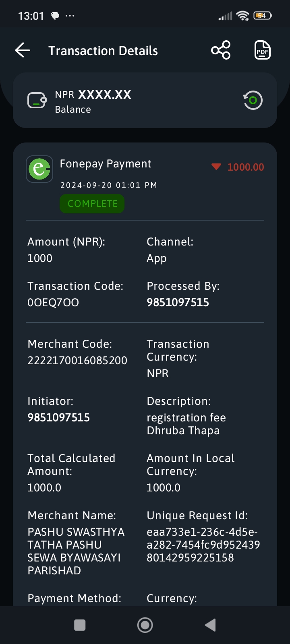Image resolution: width=290 pixels, height=644 pixels.
Task: Tap the 1000.00 debited amount
Action: (x=246, y=167)
